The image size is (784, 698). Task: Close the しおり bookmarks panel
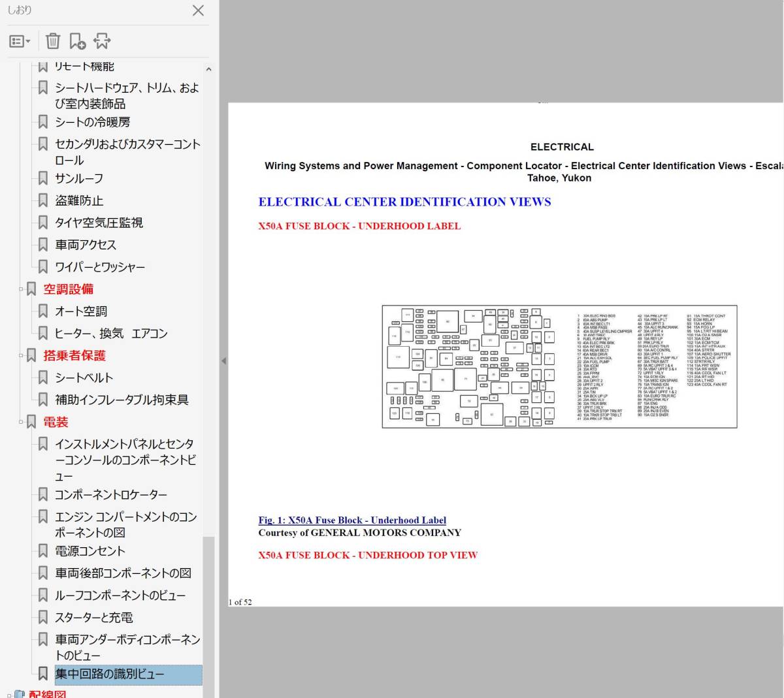pos(198,10)
